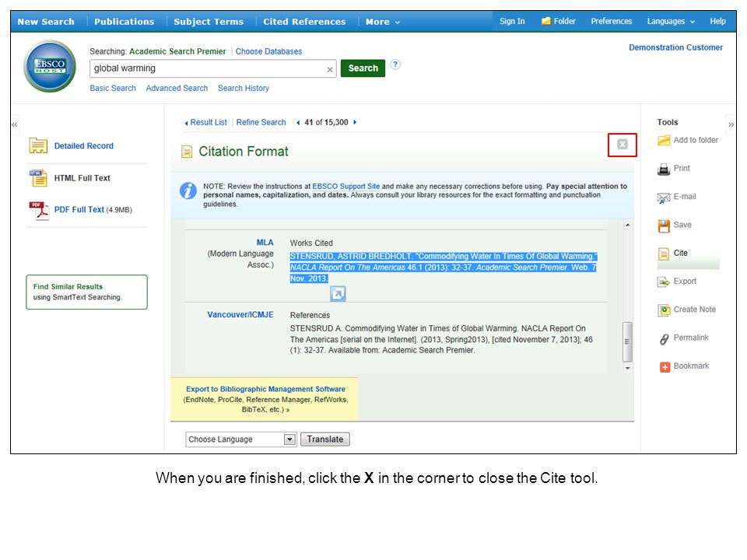
Task: Click the blue info note icon
Action: point(188,191)
